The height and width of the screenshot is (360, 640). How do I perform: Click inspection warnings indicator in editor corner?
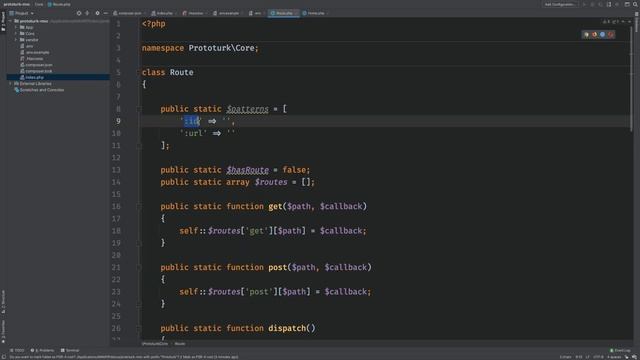(611, 21)
